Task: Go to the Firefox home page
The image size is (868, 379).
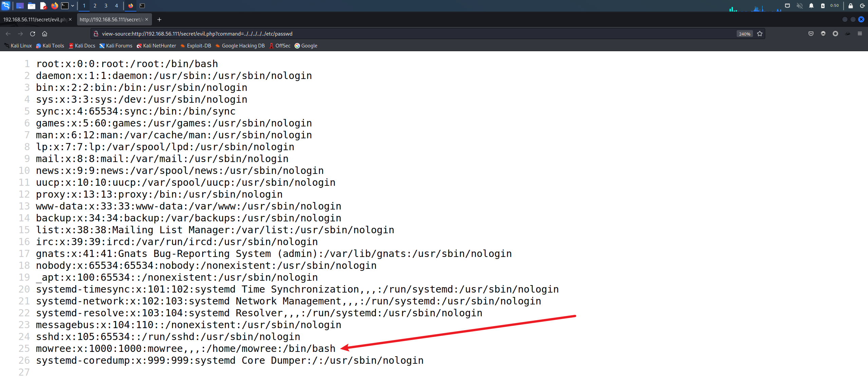Action: pos(44,34)
